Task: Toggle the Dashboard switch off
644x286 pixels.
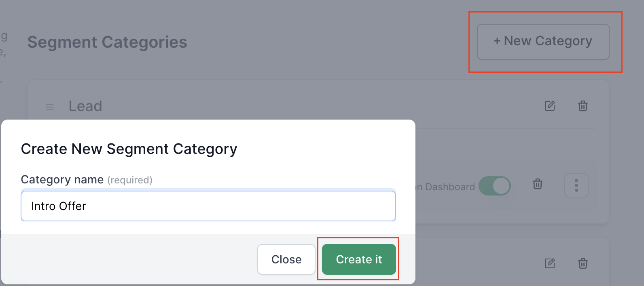Action: click(494, 186)
